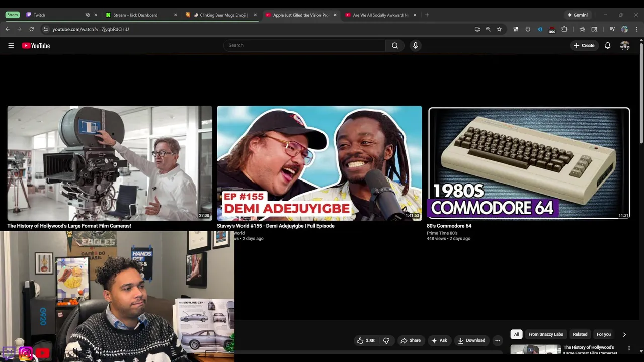
Task: Like the video with 3.8K likes
Action: click(366, 340)
